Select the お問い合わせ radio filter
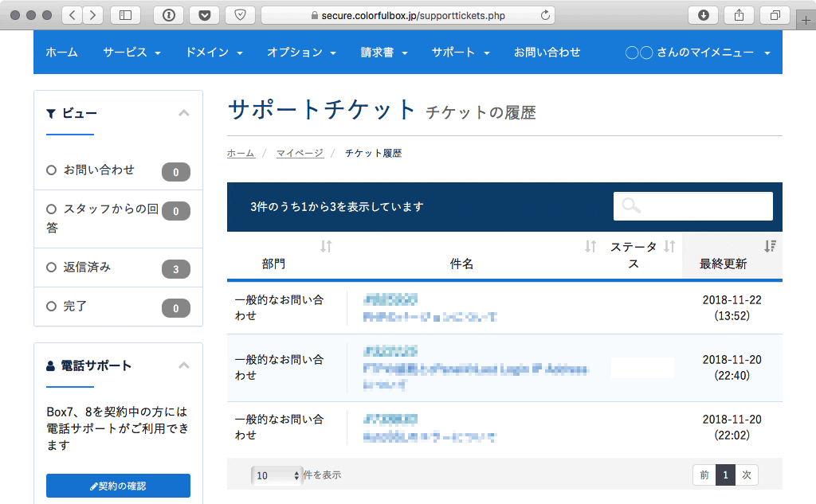This screenshot has height=504, width=816. [x=51, y=170]
